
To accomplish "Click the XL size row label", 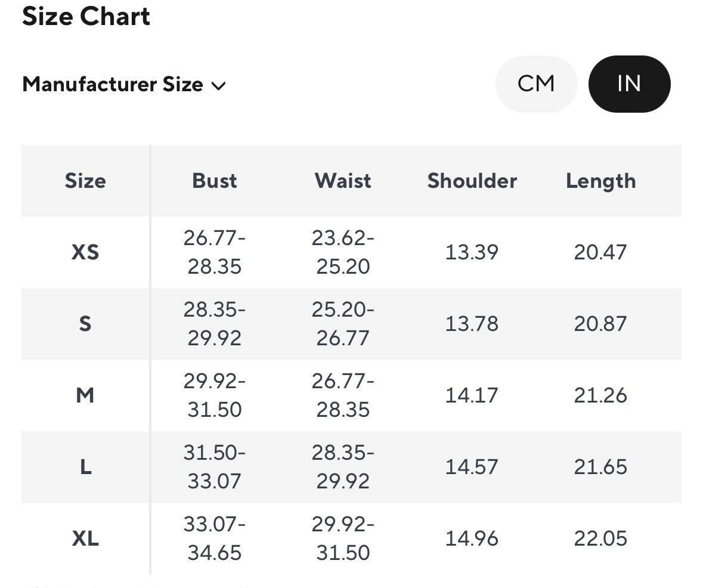I will click(85, 539).
